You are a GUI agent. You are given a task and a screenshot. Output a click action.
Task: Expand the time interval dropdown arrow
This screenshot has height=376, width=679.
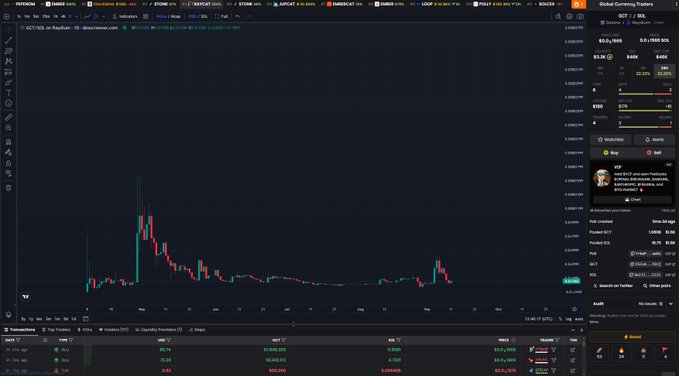(x=76, y=16)
